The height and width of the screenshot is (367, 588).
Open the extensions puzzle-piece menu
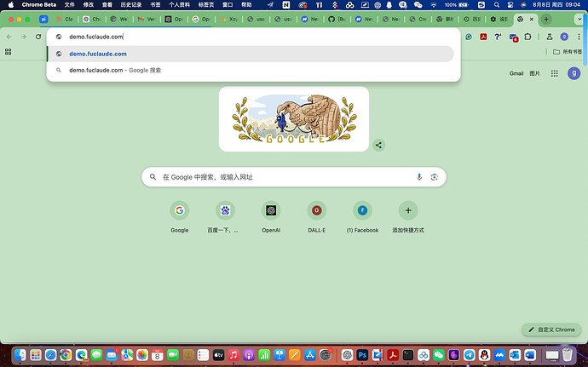pyautogui.click(x=528, y=37)
